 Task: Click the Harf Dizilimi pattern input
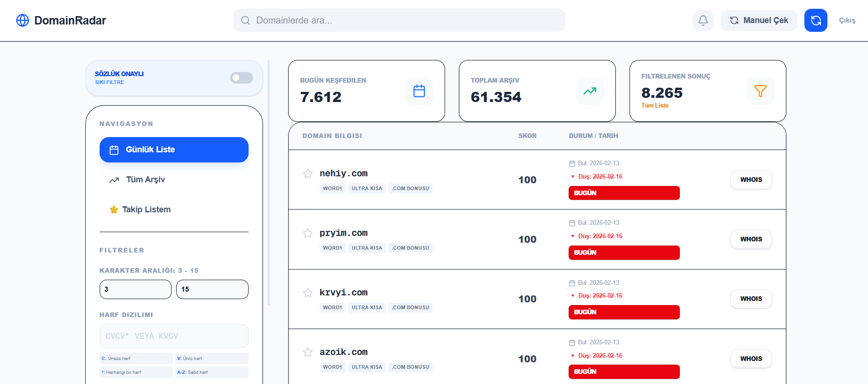click(174, 336)
